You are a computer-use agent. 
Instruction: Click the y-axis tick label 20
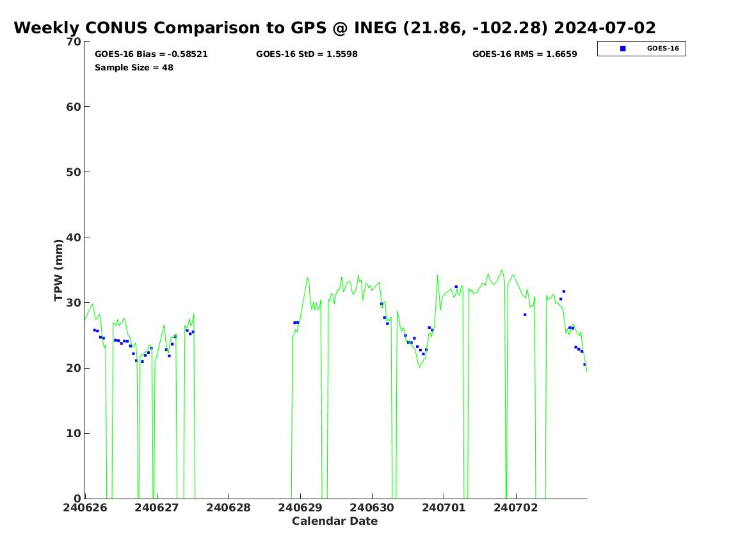pyautogui.click(x=74, y=368)
